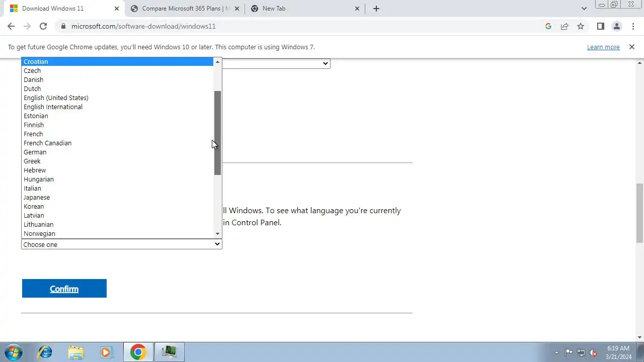Choose Italian from the list
This screenshot has width=644, height=362.
117,188
